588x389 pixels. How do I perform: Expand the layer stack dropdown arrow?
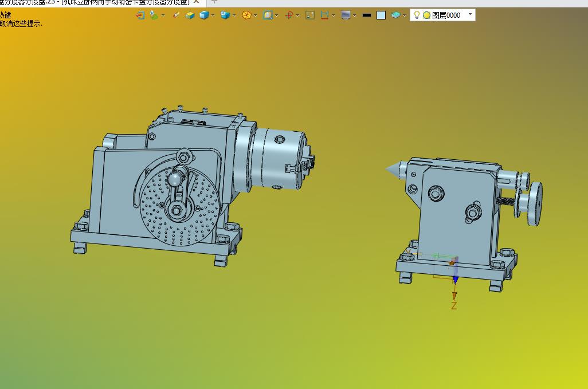404,15
